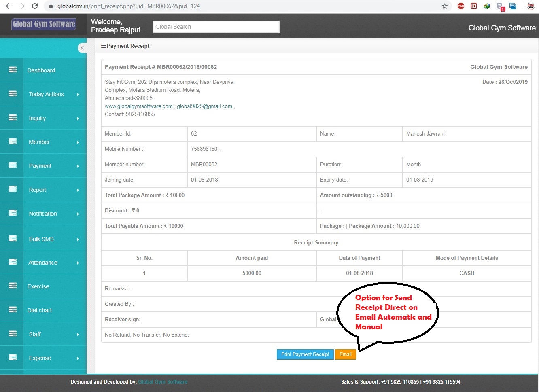Screen dimensions: 539x392
Task: Click the bookmark star in the address bar
Action: tap(444, 6)
